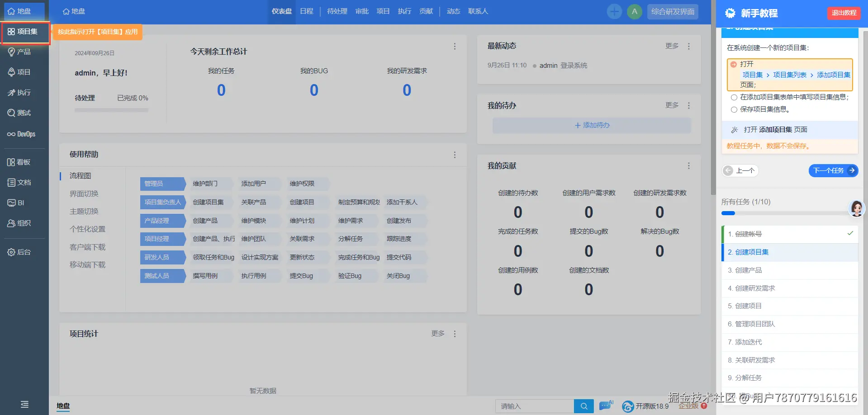
Task: Collapse the left sidebar menu
Action: (x=24, y=404)
